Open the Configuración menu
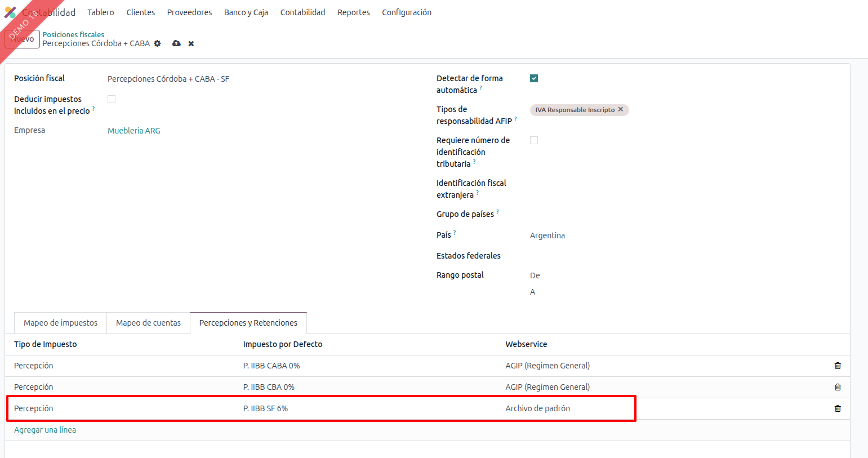 coord(406,12)
